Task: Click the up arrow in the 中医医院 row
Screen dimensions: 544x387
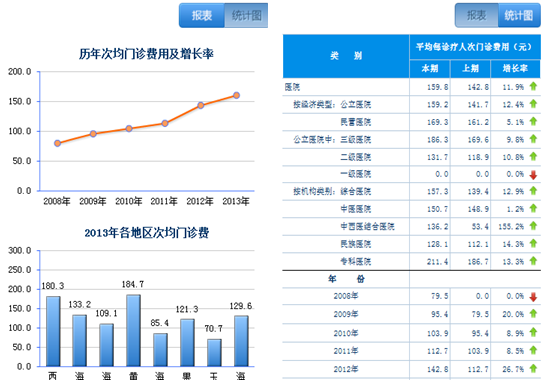Action: (x=533, y=208)
